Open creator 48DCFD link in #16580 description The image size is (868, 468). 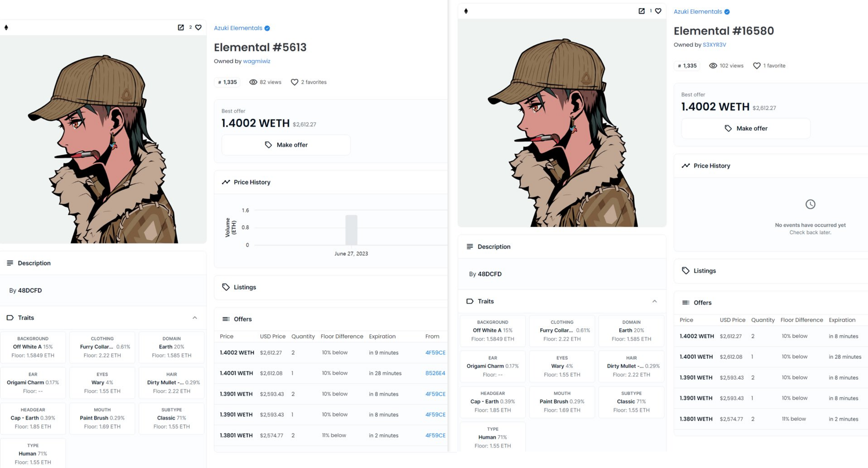490,274
